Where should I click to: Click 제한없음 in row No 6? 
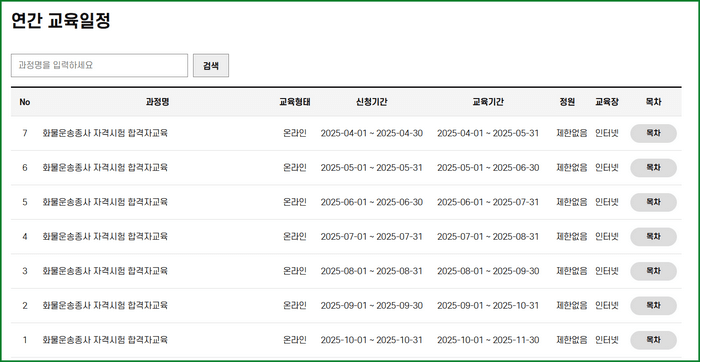pyautogui.click(x=572, y=168)
